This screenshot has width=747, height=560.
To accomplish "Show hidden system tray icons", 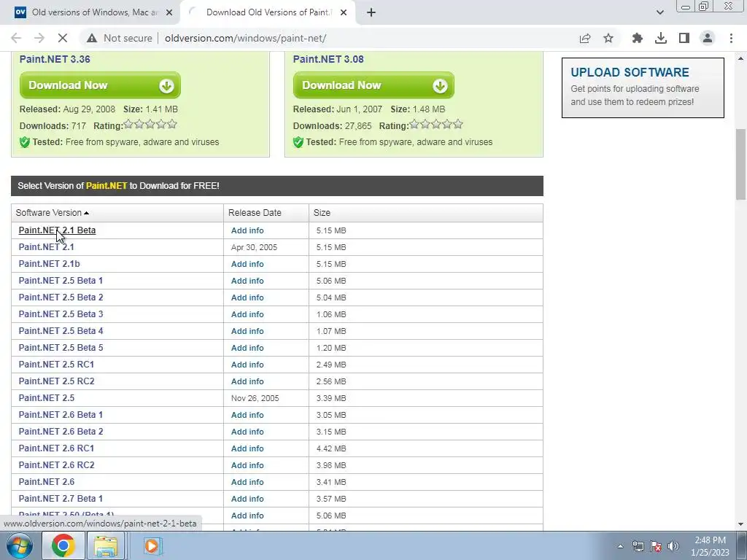I will click(620, 546).
